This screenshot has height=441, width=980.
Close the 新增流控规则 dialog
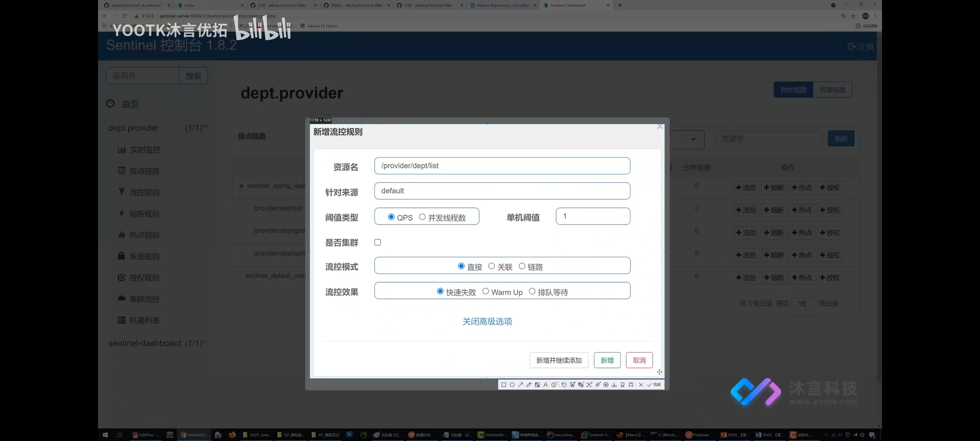coord(659,127)
